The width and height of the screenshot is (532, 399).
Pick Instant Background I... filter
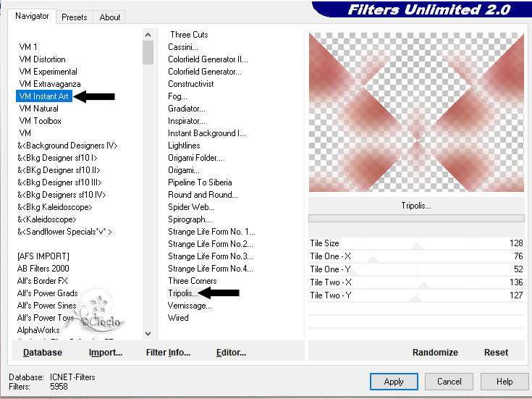coord(207,133)
